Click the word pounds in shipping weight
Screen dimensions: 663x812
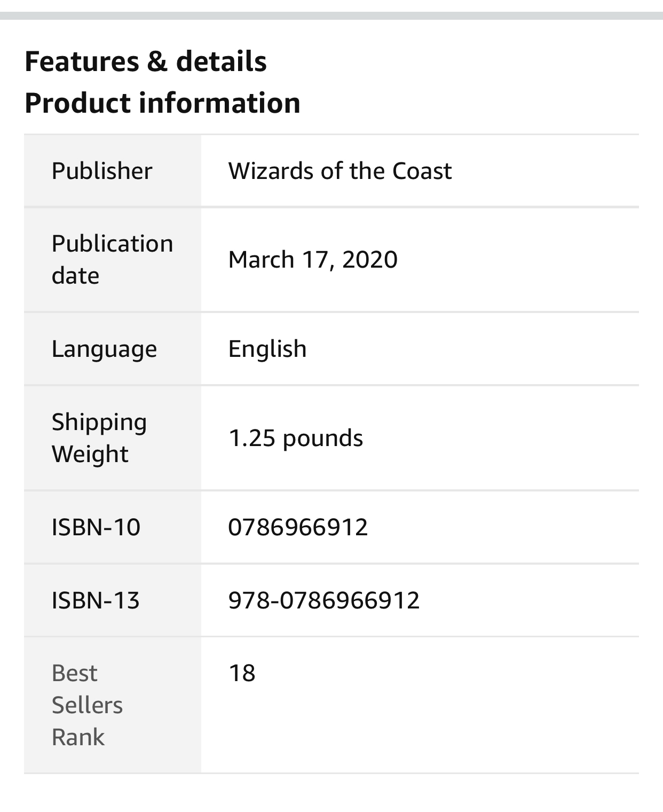[x=322, y=438]
